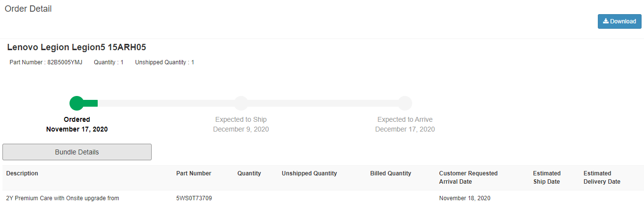Viewport: 644px width, 209px height.
Task: Click the Part Number 82B5005YMJ text
Action: [46, 62]
